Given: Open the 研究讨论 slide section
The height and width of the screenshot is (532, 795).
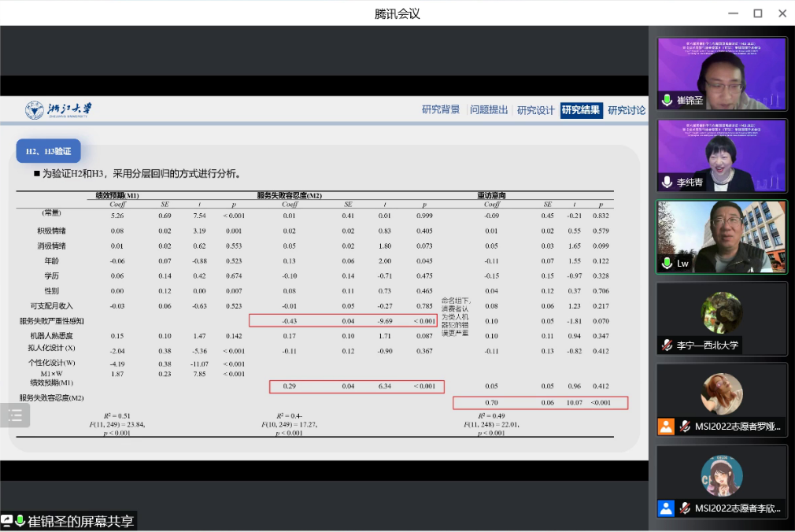Looking at the screenshot, I should pos(627,110).
